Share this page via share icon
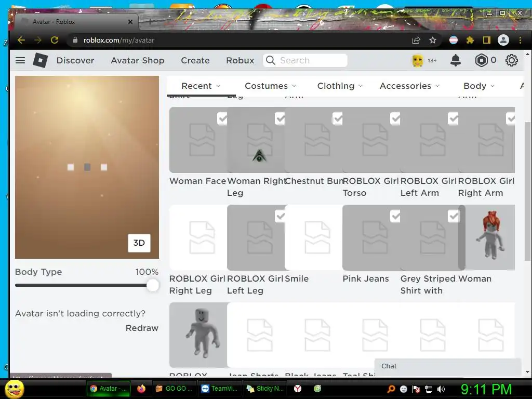 click(x=416, y=40)
